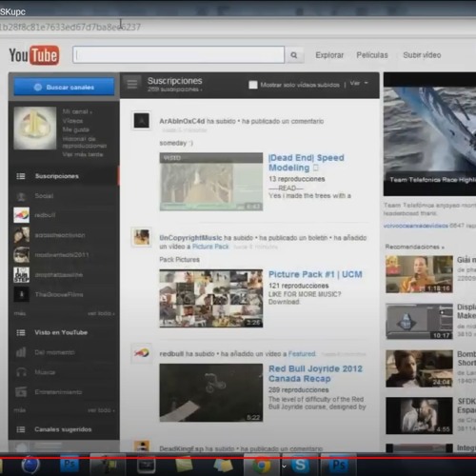Select the Social sidebar item
Screen dimensions: 476x476
(x=64, y=196)
